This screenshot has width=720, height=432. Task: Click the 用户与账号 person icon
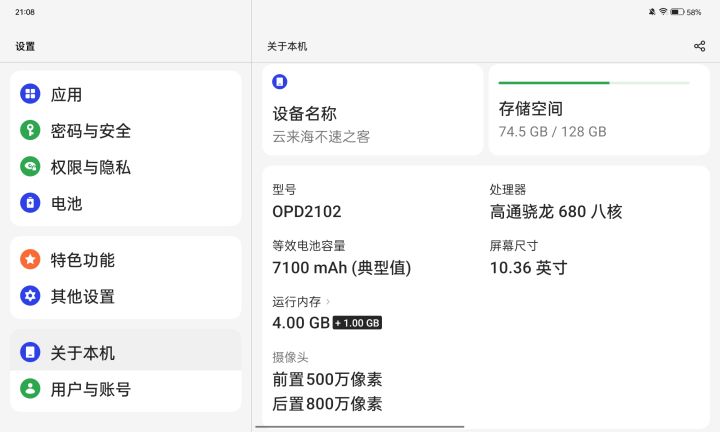click(x=30, y=389)
